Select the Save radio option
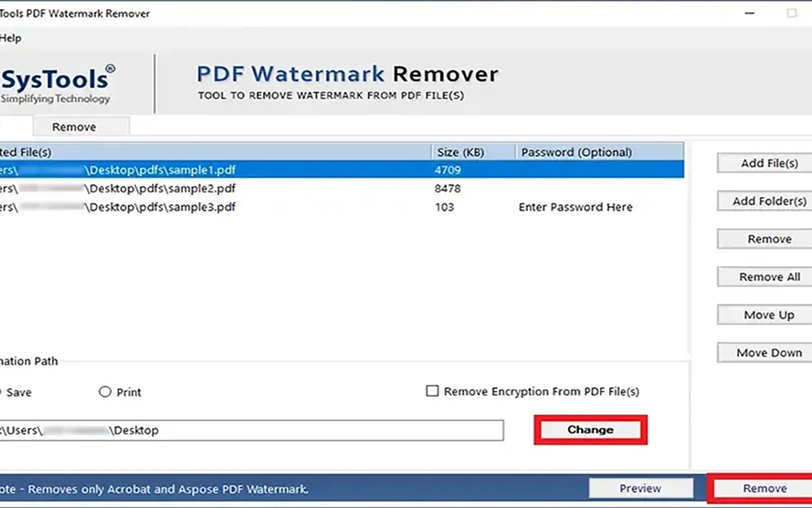This screenshot has height=508, width=812. (x=15, y=392)
